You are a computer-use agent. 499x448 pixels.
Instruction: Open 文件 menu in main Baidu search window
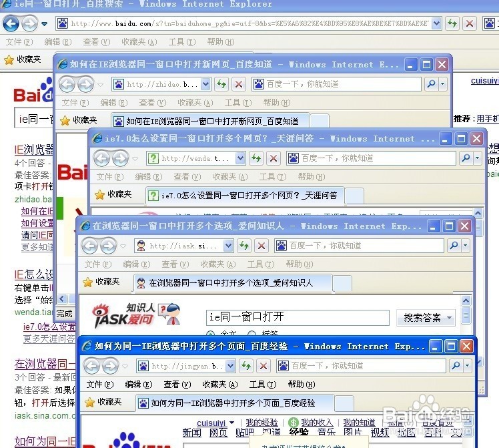pos(19,41)
